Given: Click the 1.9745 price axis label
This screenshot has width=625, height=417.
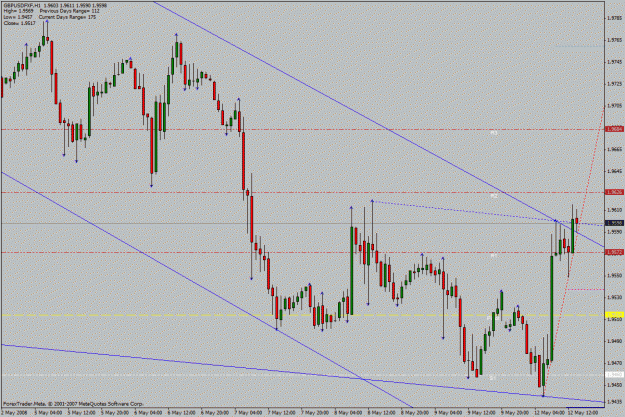Looking at the screenshot, I should click(614, 62).
